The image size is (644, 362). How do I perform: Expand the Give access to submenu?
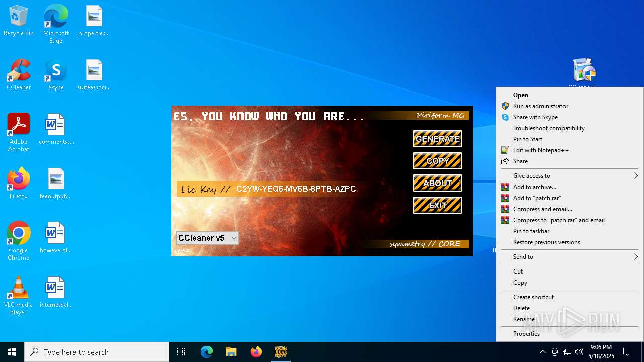tap(570, 175)
